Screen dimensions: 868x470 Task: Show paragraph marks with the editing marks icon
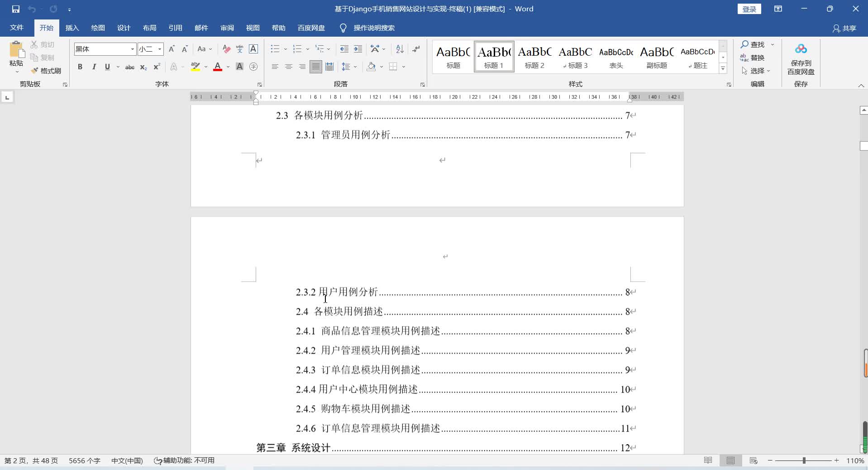[x=415, y=49]
